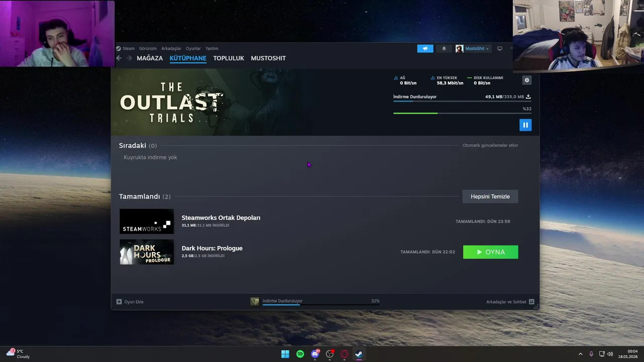
Task: Click 'TAMAMLANDI: DÜN 22:02' text
Action: coord(428,252)
